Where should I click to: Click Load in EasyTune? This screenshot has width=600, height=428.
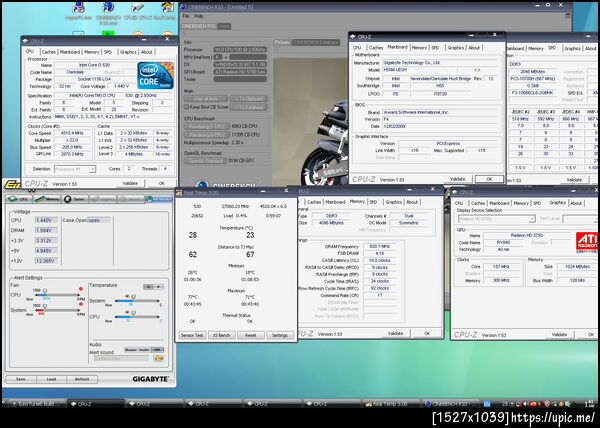point(51,379)
